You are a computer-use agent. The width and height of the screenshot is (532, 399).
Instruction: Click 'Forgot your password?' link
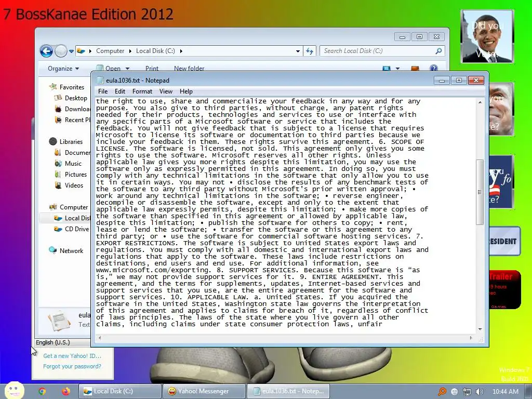(72, 366)
